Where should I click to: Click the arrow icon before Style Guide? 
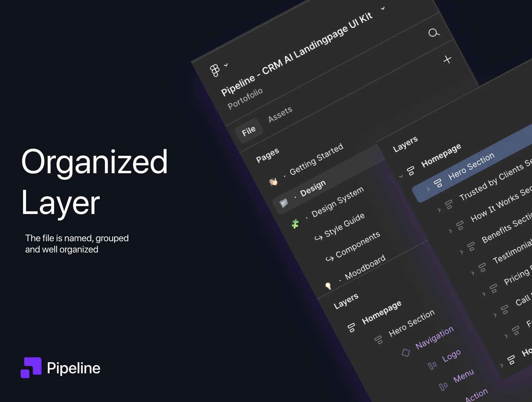pos(318,238)
